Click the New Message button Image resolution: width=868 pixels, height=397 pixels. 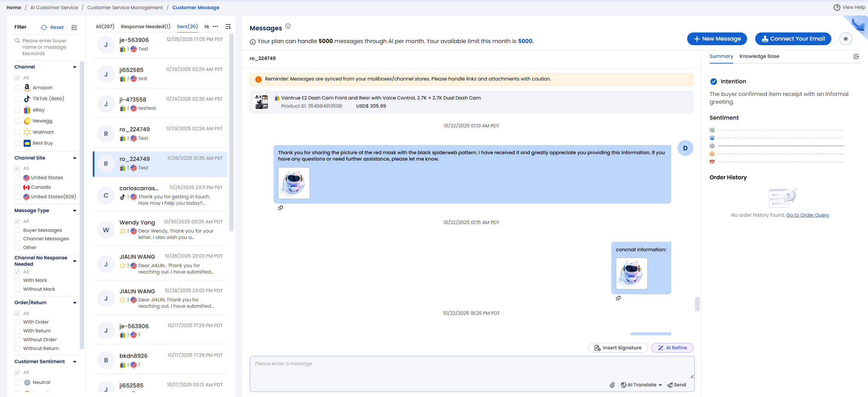coord(717,39)
